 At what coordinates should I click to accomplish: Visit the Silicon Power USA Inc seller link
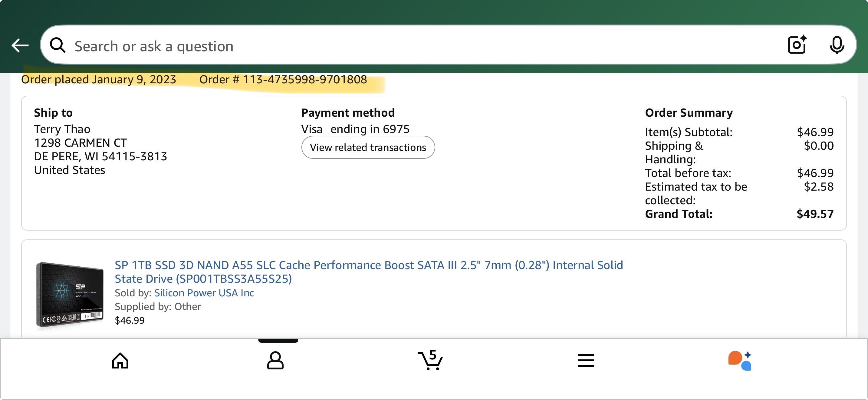pos(204,293)
